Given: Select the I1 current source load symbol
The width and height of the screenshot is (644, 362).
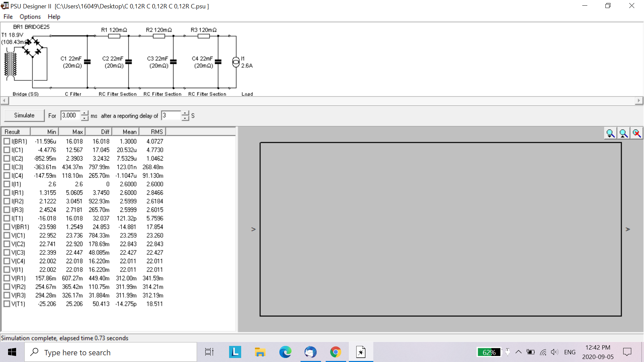Looking at the screenshot, I should 236,62.
